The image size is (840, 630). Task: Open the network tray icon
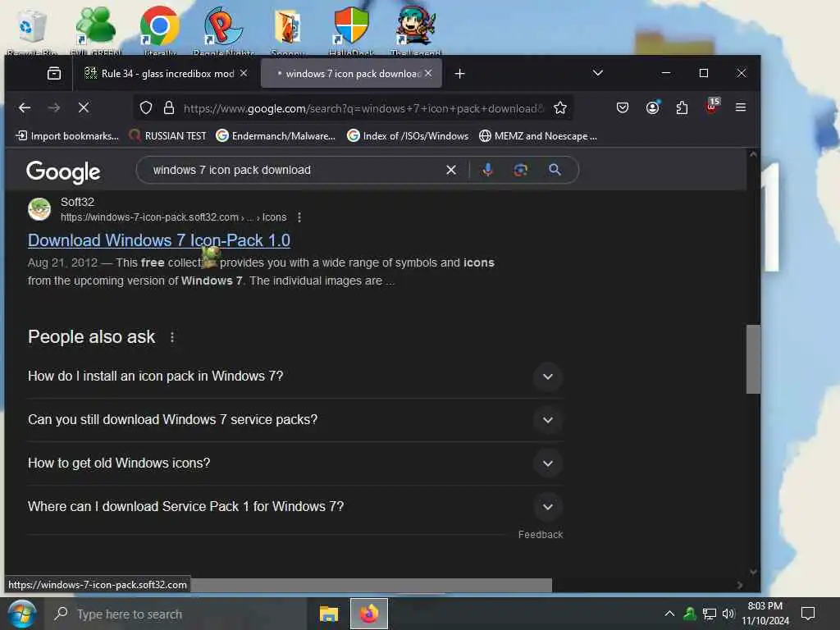click(710, 614)
